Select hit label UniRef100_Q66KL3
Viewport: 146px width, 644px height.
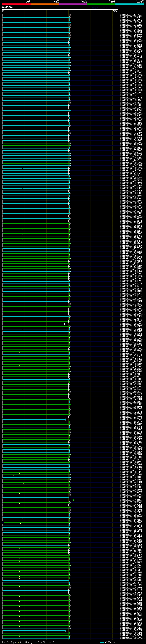(x=131, y=53)
